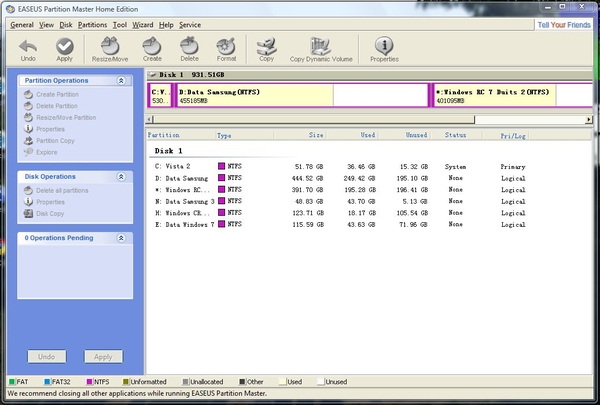600x405 pixels.
Task: Open Properties from the toolbar
Action: (384, 46)
